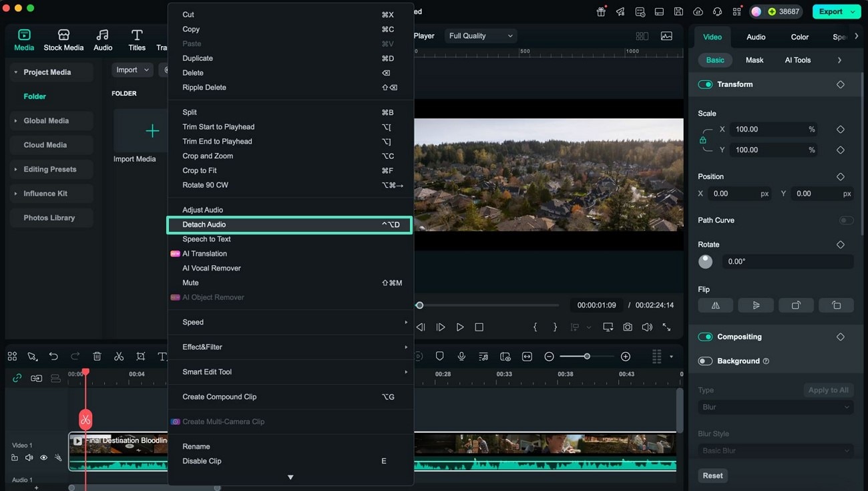This screenshot has width=868, height=491.
Task: Click the zoom out minus icon
Action: tap(549, 357)
